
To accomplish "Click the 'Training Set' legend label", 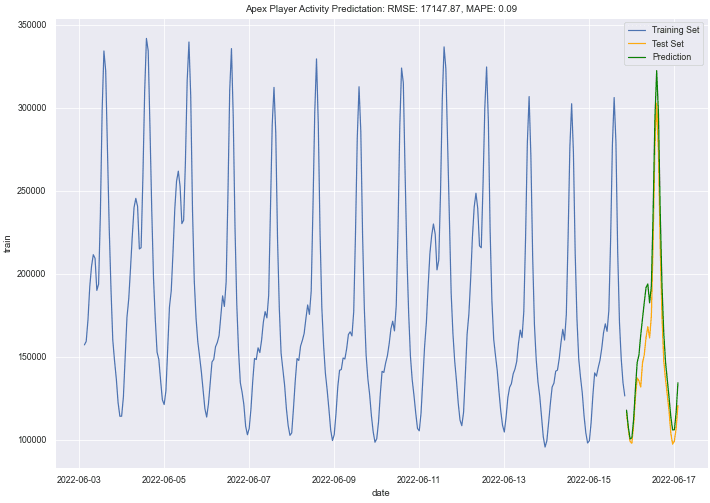I will (x=676, y=30).
